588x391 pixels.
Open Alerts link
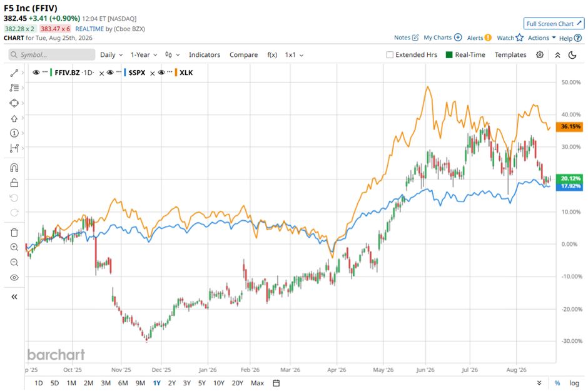[479, 38]
